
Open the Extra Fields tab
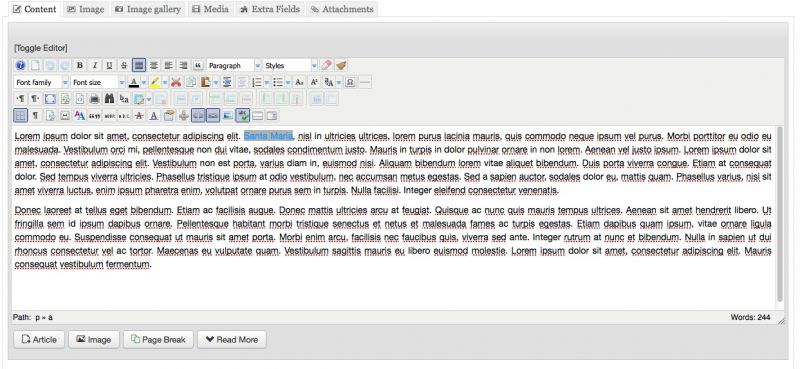pyautogui.click(x=270, y=9)
